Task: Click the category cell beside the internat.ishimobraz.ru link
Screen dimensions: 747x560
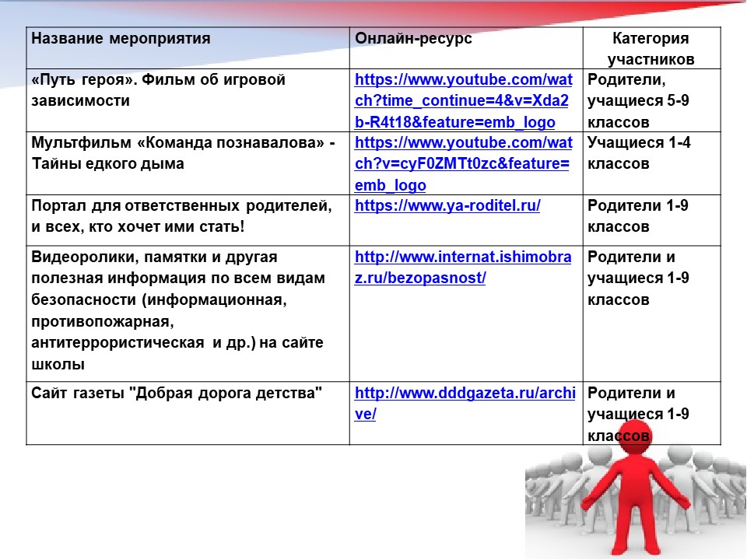Action: [652, 313]
